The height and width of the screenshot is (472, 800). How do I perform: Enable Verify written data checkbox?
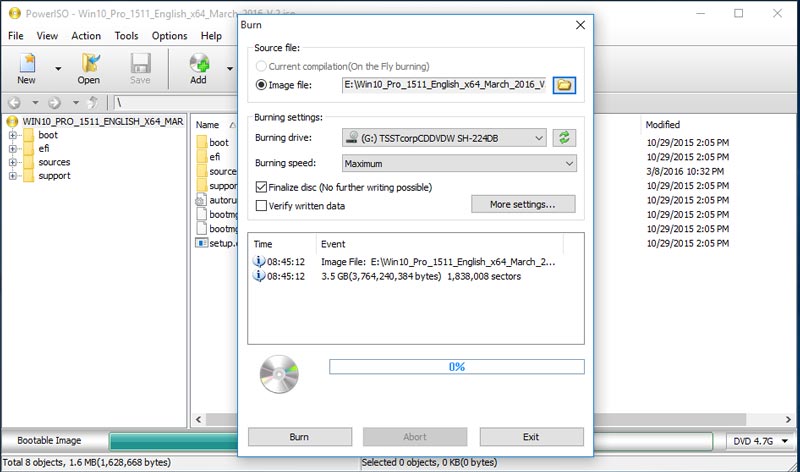(x=261, y=206)
